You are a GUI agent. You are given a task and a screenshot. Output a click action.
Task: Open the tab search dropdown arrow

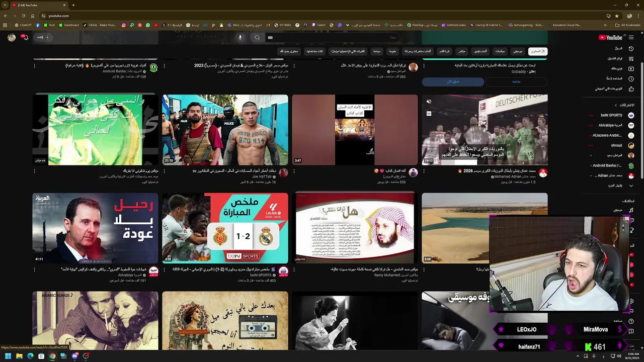[5, 5]
